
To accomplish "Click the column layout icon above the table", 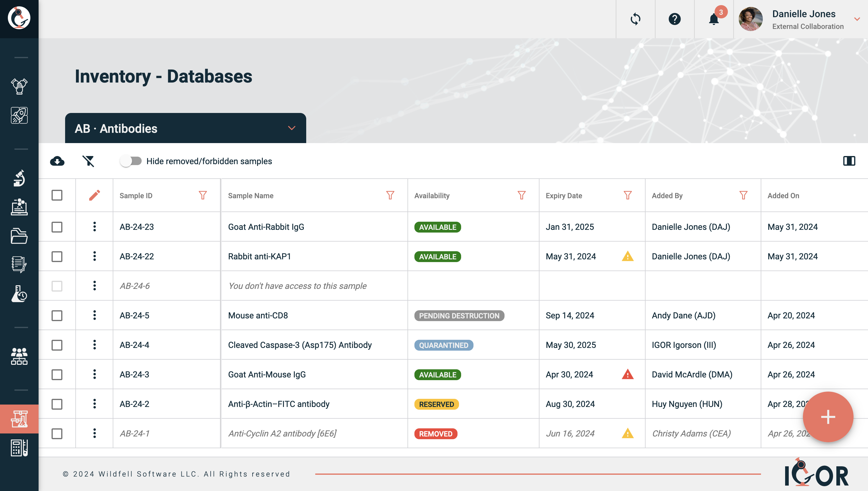I will pos(849,161).
